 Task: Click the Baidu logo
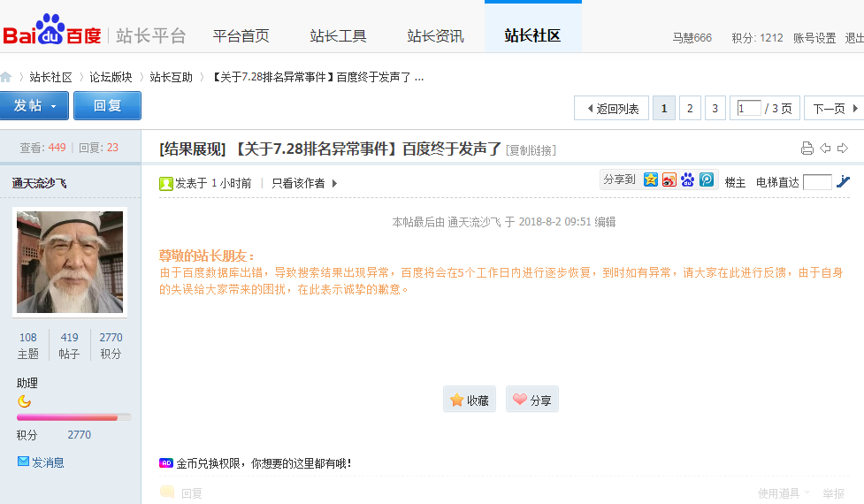52,30
